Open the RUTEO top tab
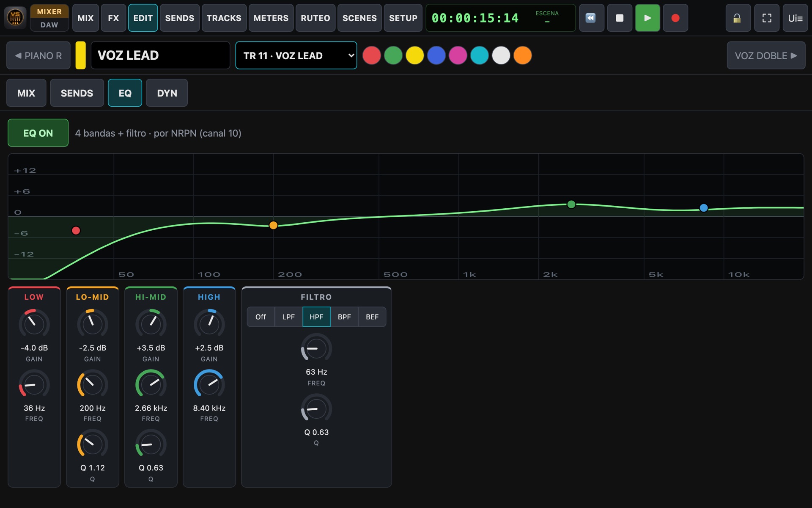812x508 pixels. click(x=315, y=18)
